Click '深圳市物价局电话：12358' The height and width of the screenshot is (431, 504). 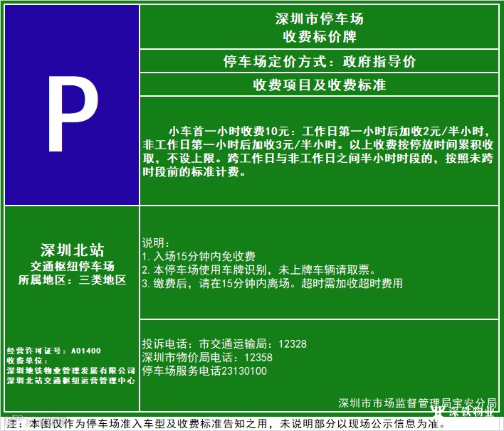[x=207, y=358]
